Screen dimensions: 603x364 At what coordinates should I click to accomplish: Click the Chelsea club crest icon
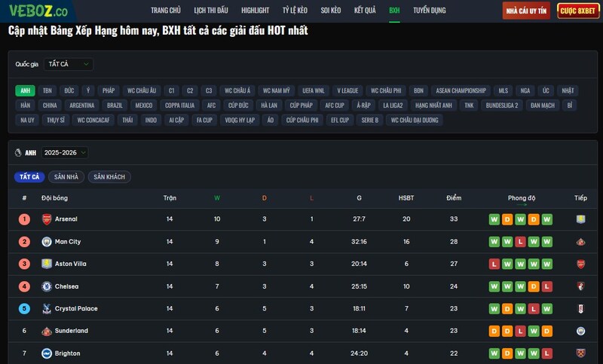click(x=47, y=286)
